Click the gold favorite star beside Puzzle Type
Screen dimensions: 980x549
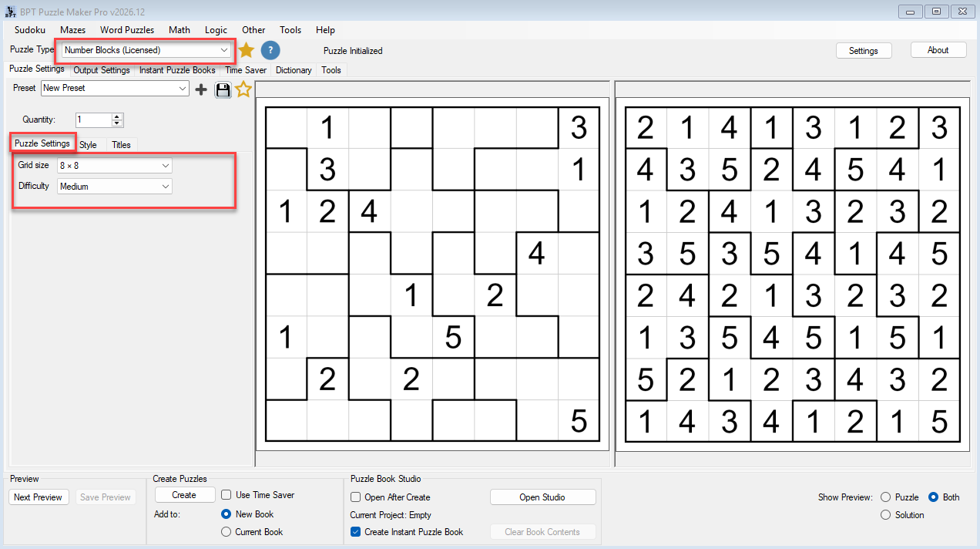246,50
